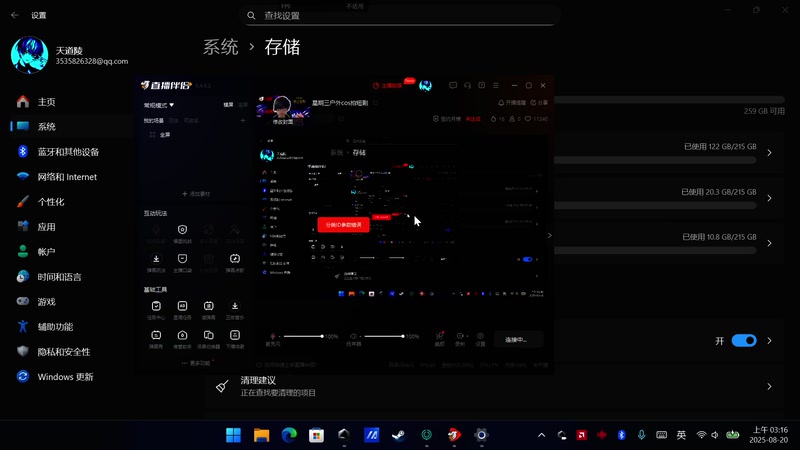Click 修改封面 cover thumbnail in 直播伴侣
800x450 pixels.
coord(282,111)
